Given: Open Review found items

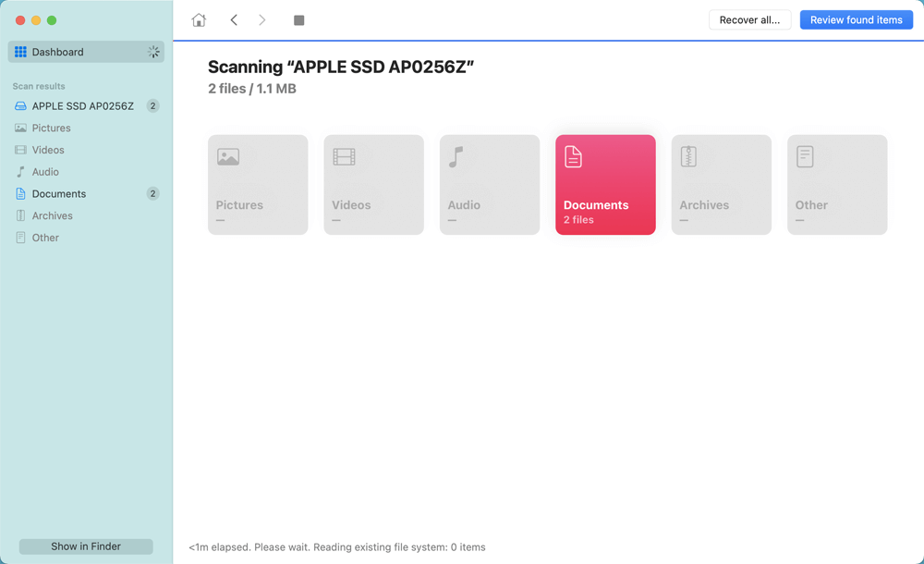Looking at the screenshot, I should click(856, 18).
